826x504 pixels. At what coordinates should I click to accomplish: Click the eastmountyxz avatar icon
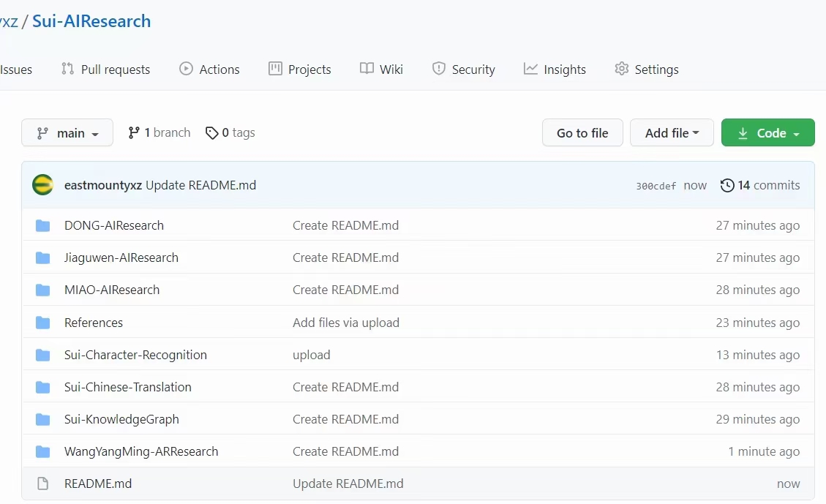(43, 185)
